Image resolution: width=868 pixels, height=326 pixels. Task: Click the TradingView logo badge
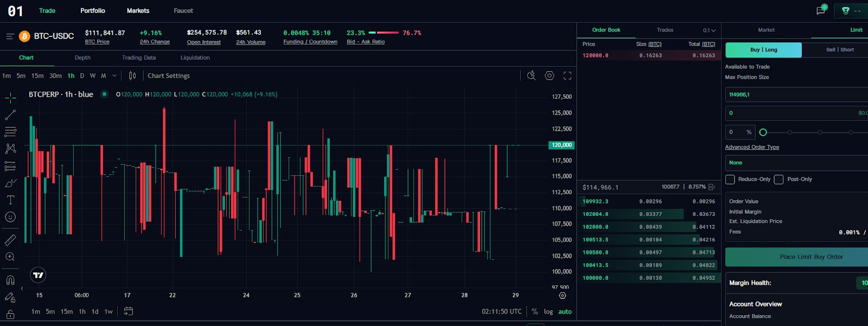point(38,275)
